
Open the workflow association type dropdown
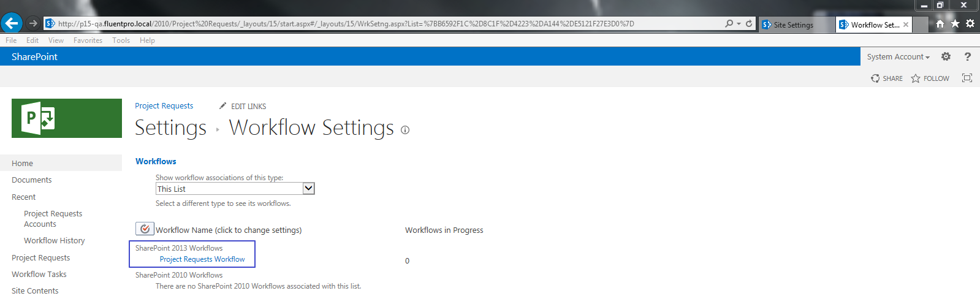(309, 189)
